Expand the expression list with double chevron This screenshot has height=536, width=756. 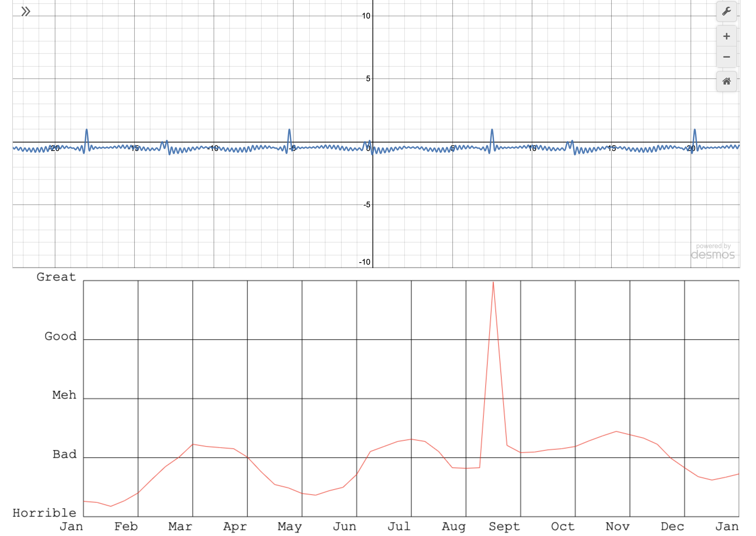tap(26, 12)
